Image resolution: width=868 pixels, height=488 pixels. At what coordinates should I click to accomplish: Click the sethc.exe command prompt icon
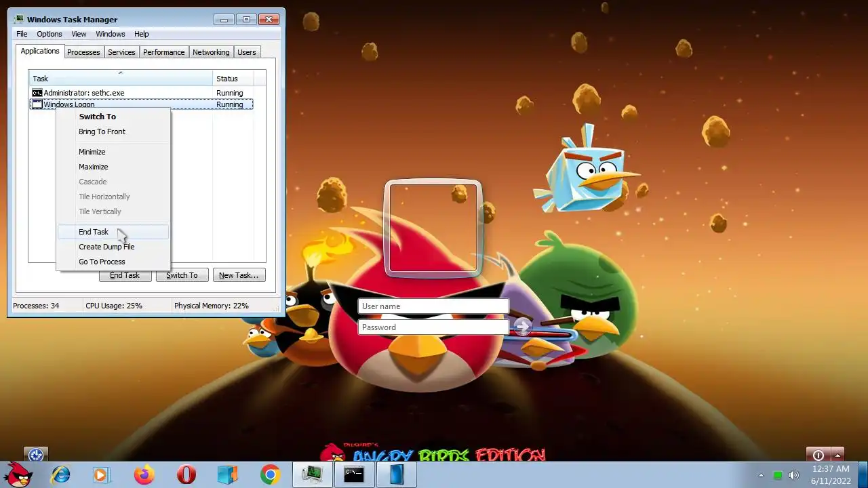(x=37, y=93)
